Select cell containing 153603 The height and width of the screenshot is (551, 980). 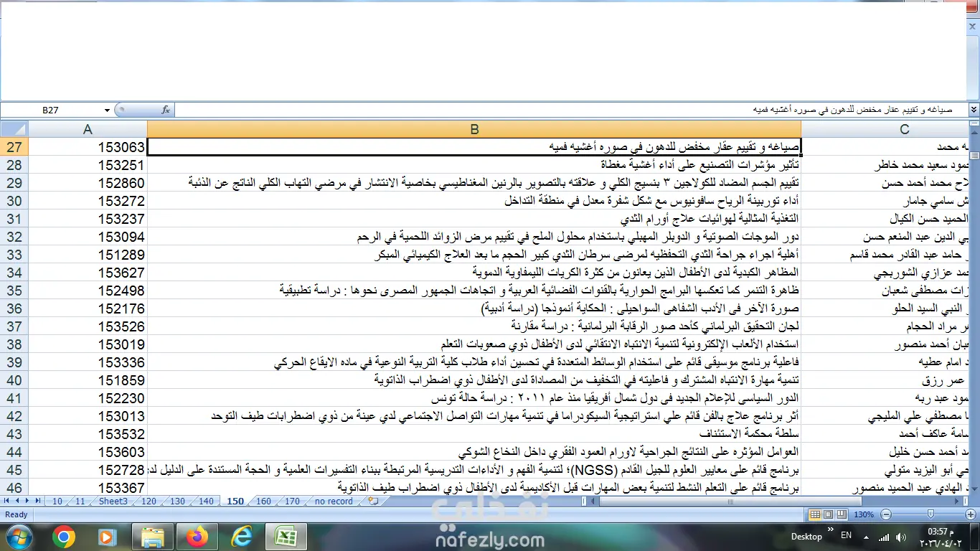coord(88,452)
